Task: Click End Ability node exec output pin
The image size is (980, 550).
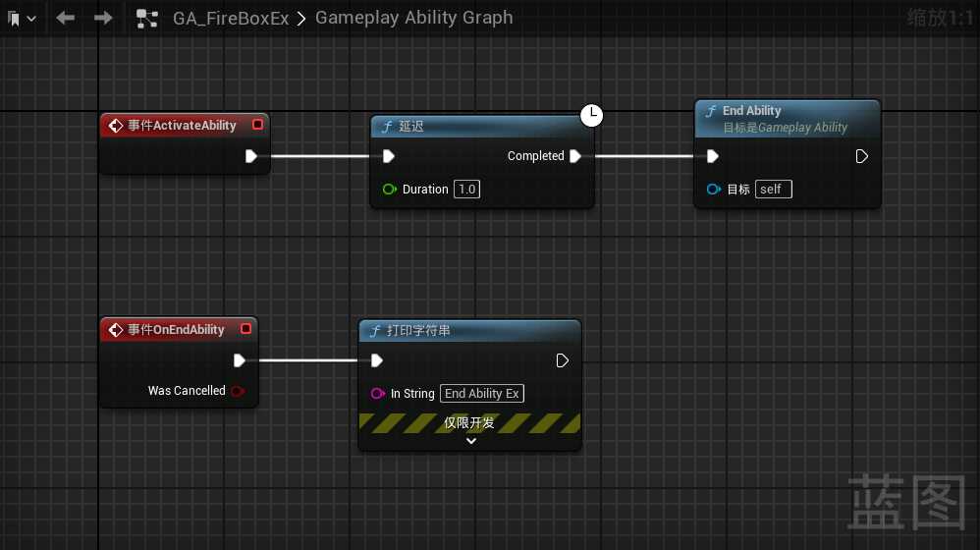Action: 861,156
